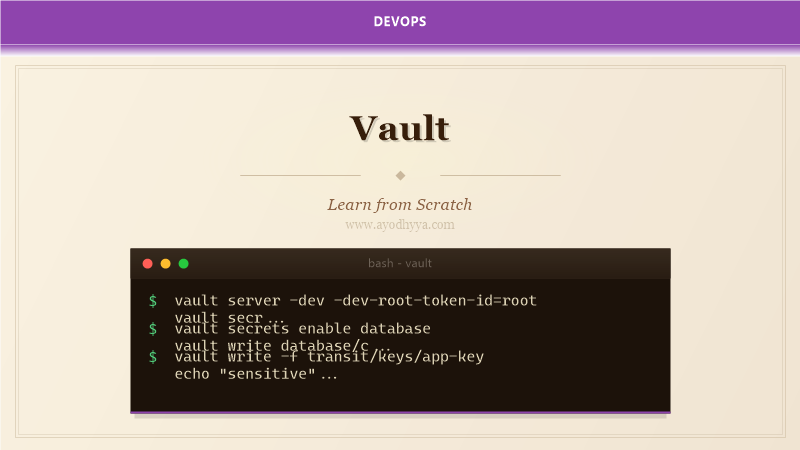Click the vault write transit/keys/app-key line
This screenshot has height=450, width=800.
point(329,357)
